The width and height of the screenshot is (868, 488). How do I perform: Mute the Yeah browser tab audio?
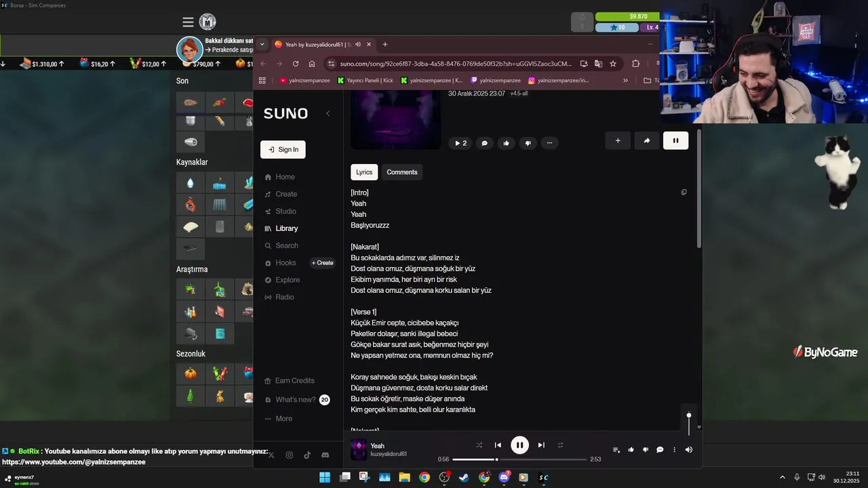pos(357,45)
